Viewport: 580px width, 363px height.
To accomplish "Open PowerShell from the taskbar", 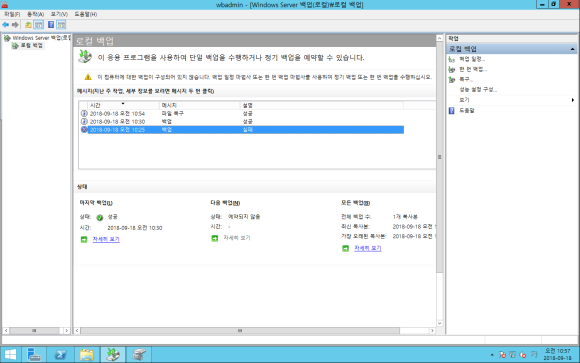I will click(60, 354).
